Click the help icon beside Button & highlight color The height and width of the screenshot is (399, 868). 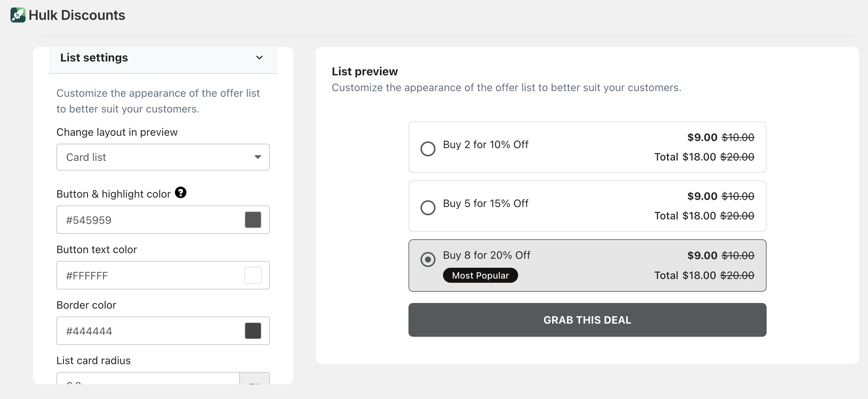point(181,193)
